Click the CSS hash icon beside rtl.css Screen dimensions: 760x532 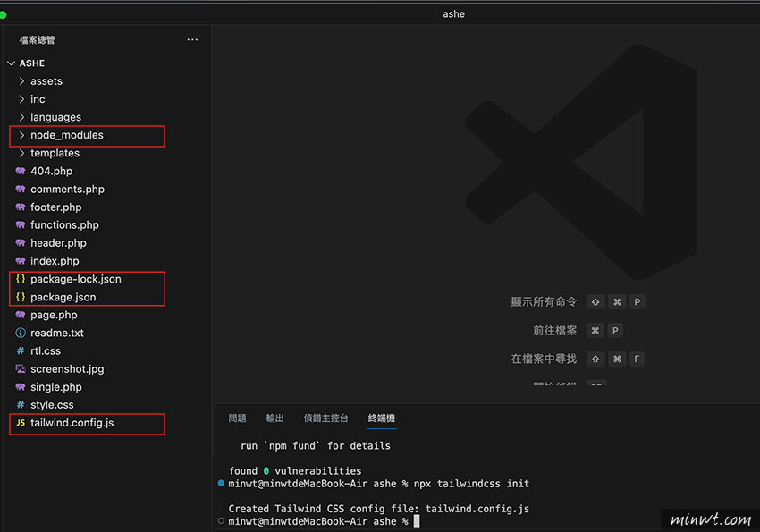21,350
